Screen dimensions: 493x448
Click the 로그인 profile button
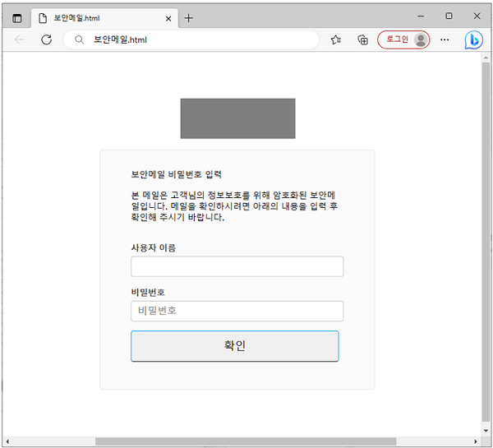403,39
